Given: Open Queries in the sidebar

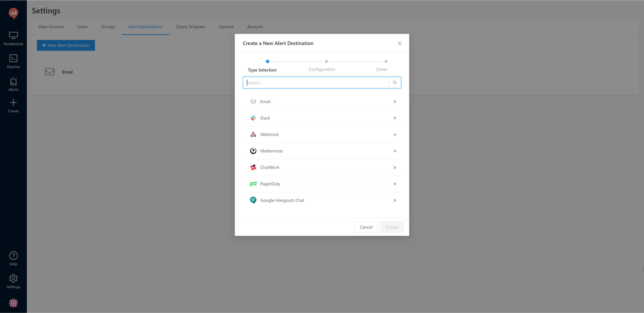Looking at the screenshot, I should tap(13, 62).
